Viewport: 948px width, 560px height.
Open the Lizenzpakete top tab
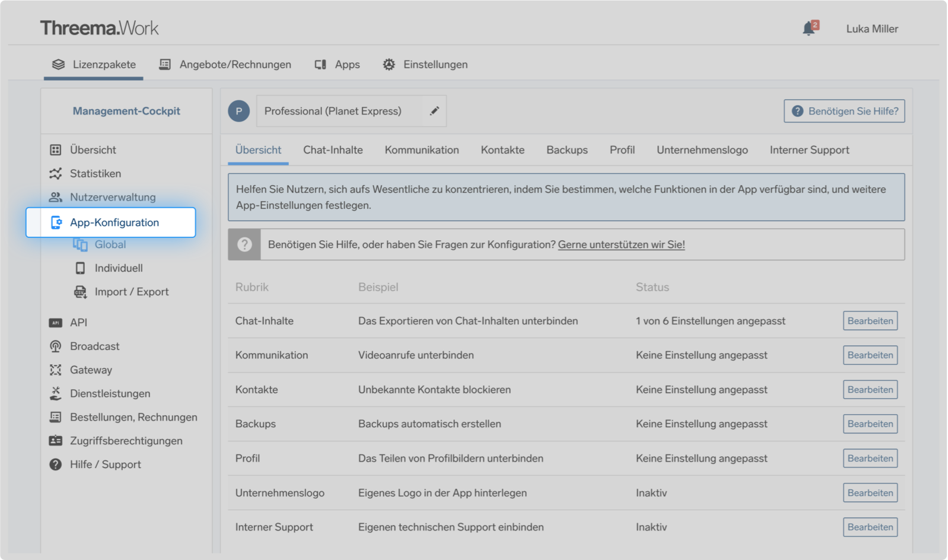coord(94,65)
